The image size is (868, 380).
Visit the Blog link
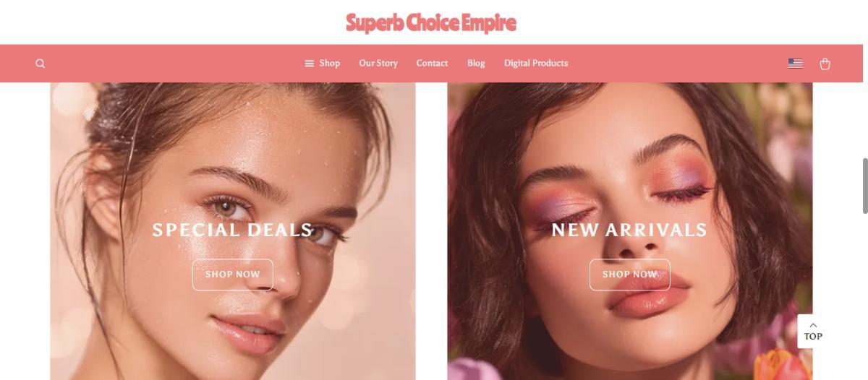point(476,64)
